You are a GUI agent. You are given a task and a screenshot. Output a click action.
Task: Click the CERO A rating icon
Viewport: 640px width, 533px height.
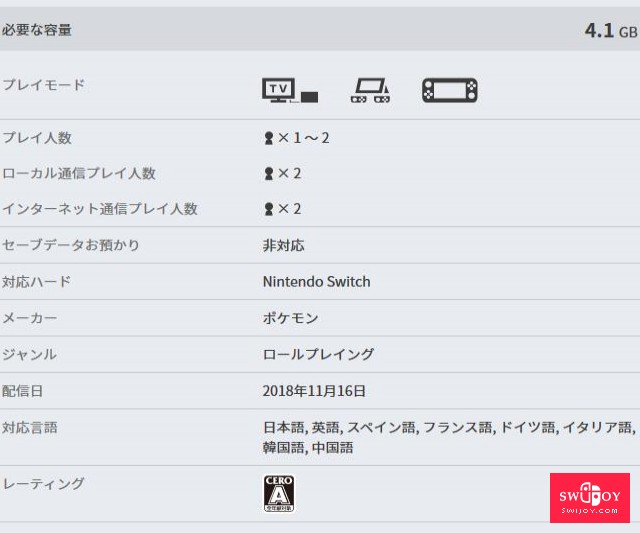pyautogui.click(x=279, y=493)
